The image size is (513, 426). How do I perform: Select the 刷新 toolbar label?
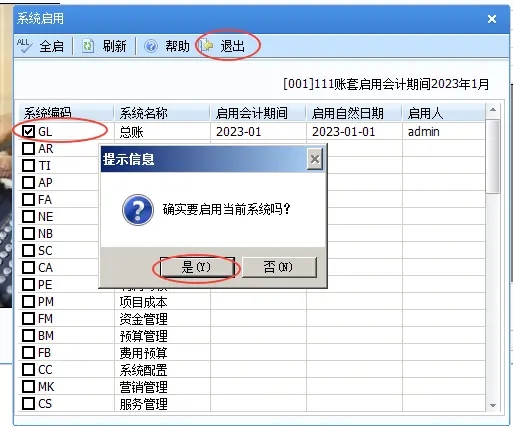tap(114, 46)
